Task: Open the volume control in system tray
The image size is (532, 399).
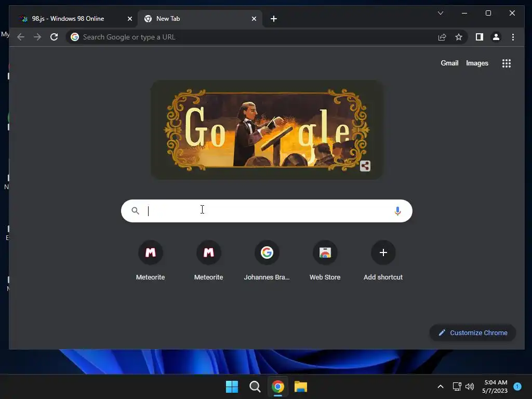Action: [x=470, y=387]
